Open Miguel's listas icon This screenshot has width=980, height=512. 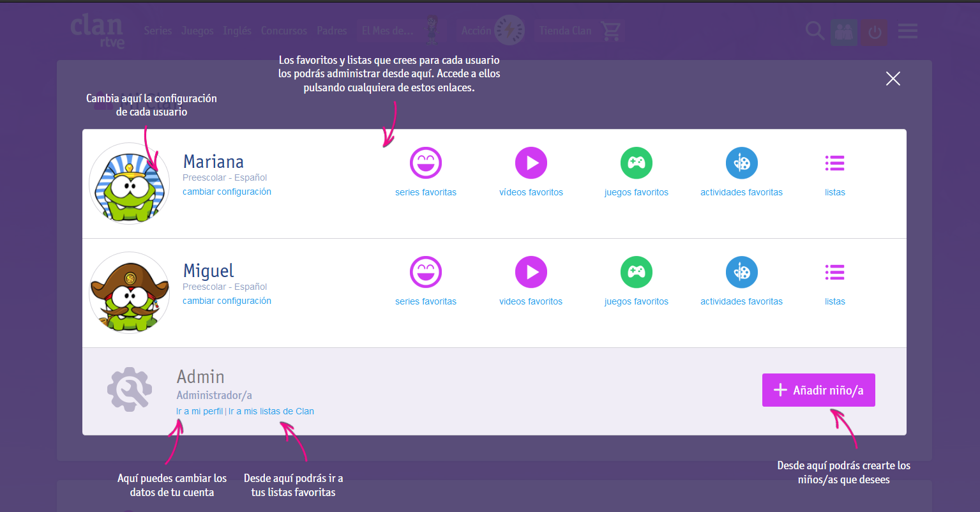834,273
